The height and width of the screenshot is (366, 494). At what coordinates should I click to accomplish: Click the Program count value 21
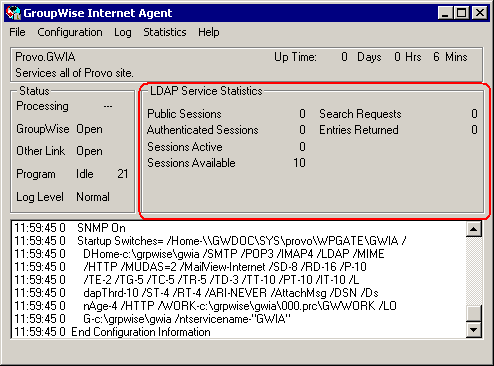(x=123, y=174)
